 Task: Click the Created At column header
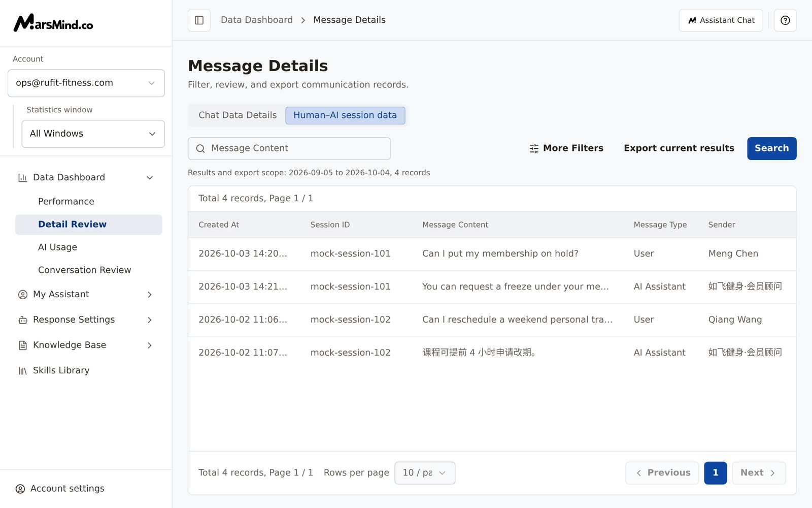click(219, 225)
